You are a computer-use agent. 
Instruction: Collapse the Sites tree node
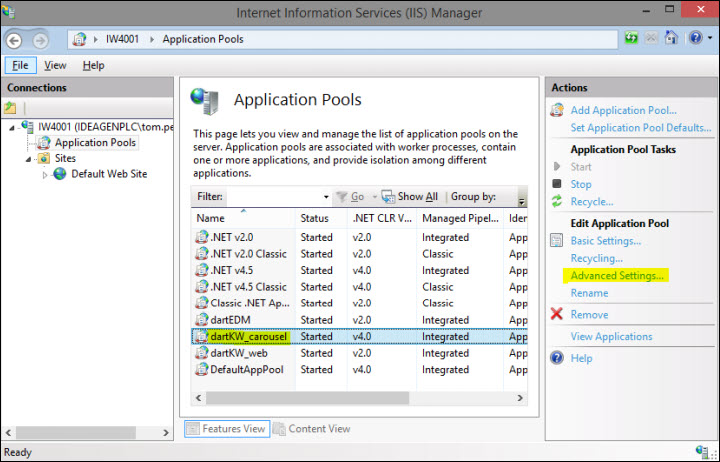tap(28, 159)
